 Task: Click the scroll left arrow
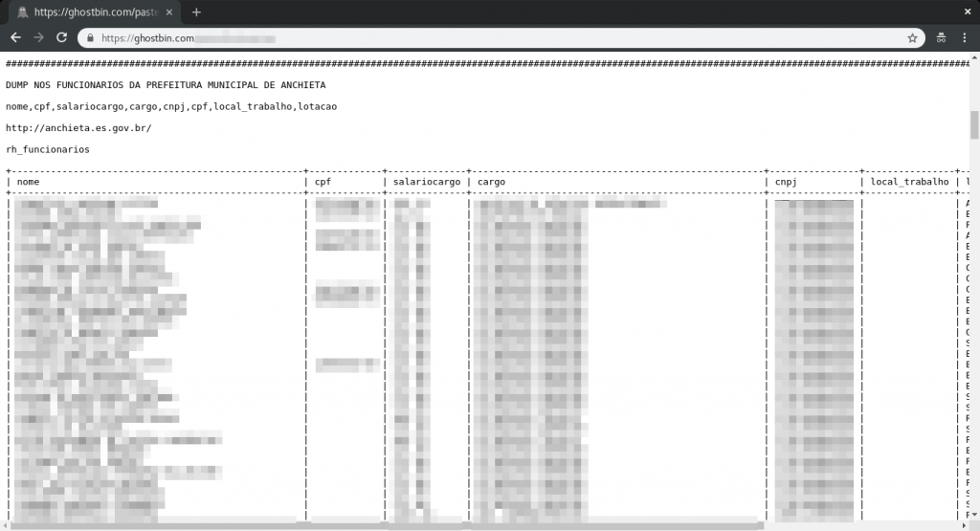coord(5,526)
